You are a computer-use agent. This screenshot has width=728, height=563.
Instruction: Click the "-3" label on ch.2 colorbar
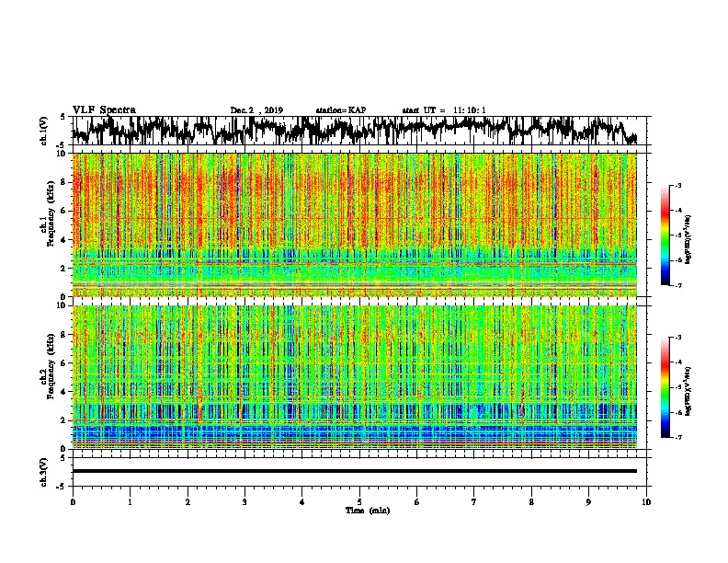pos(678,338)
